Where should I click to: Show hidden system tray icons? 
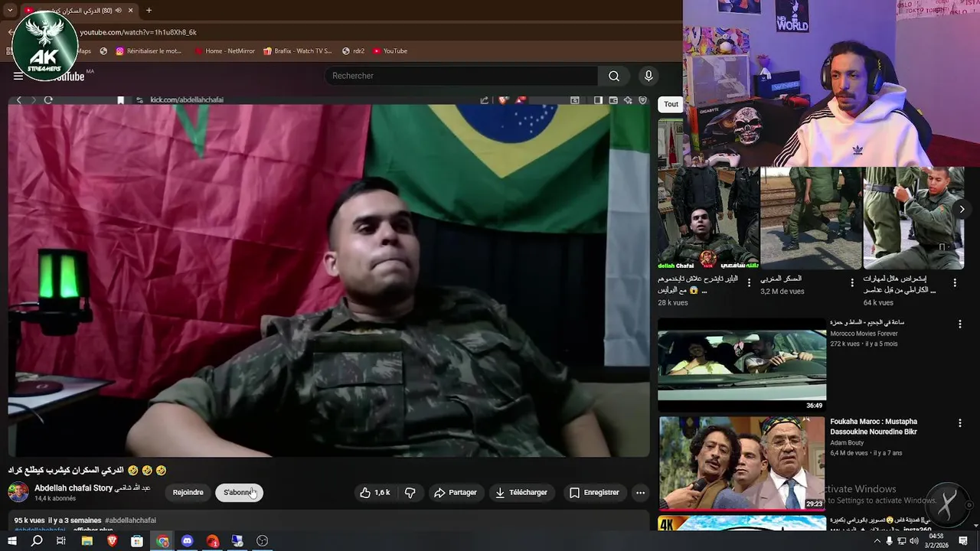[877, 541]
